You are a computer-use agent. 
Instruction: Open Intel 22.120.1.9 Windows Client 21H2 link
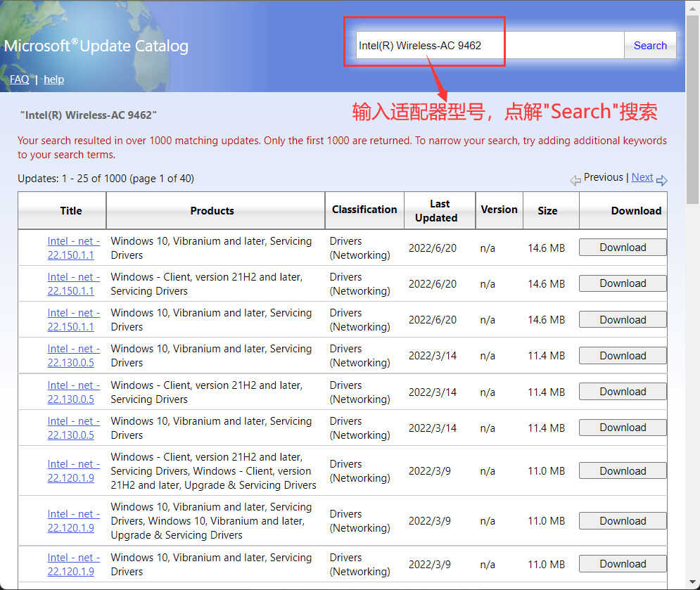[x=74, y=471]
